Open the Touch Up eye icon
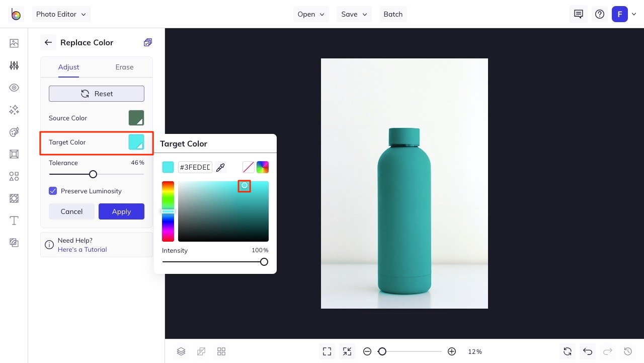 coord(14,88)
